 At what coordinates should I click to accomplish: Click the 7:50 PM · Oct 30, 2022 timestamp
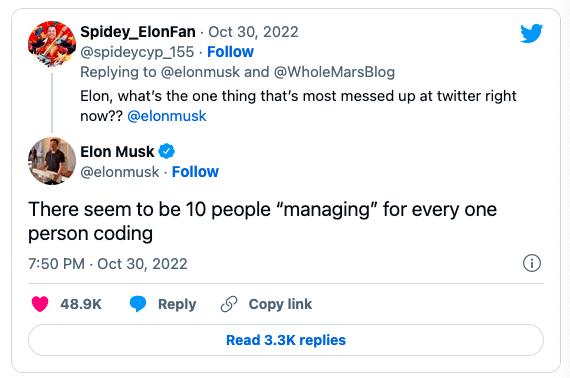[x=108, y=264]
